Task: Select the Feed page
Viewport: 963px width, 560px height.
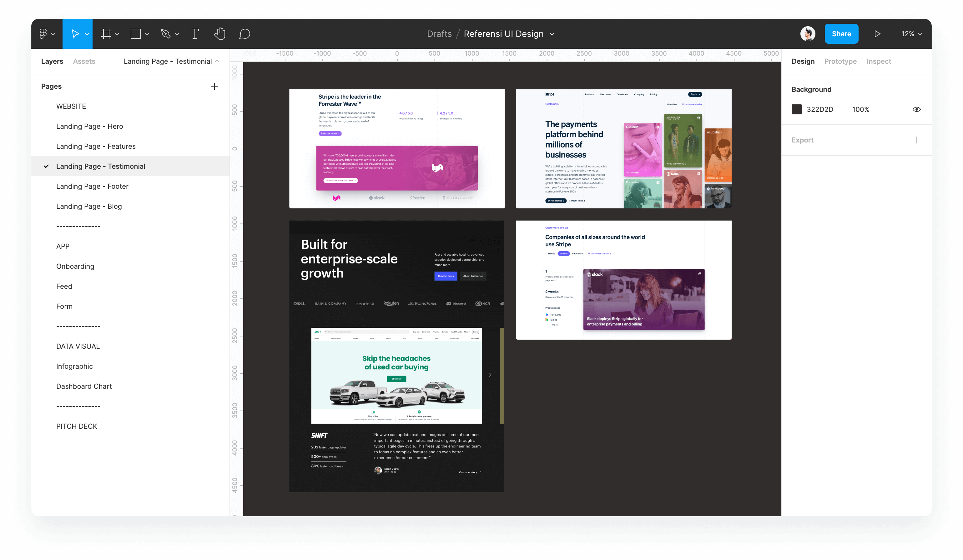Action: pyautogui.click(x=130, y=286)
